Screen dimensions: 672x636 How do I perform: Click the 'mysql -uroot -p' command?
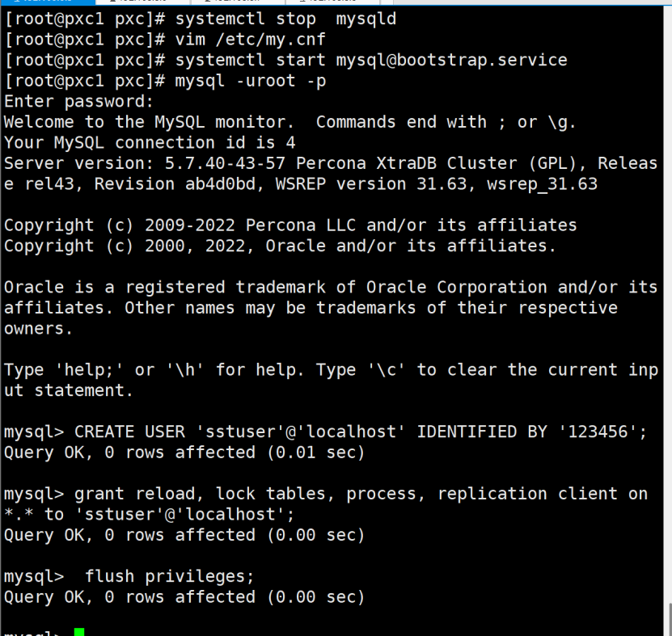(x=251, y=81)
